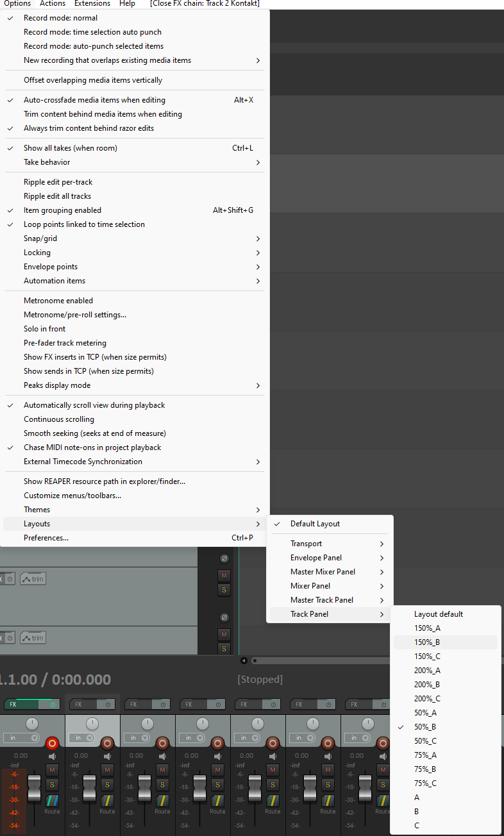Mute the first mixer strip with red meter

53,770
